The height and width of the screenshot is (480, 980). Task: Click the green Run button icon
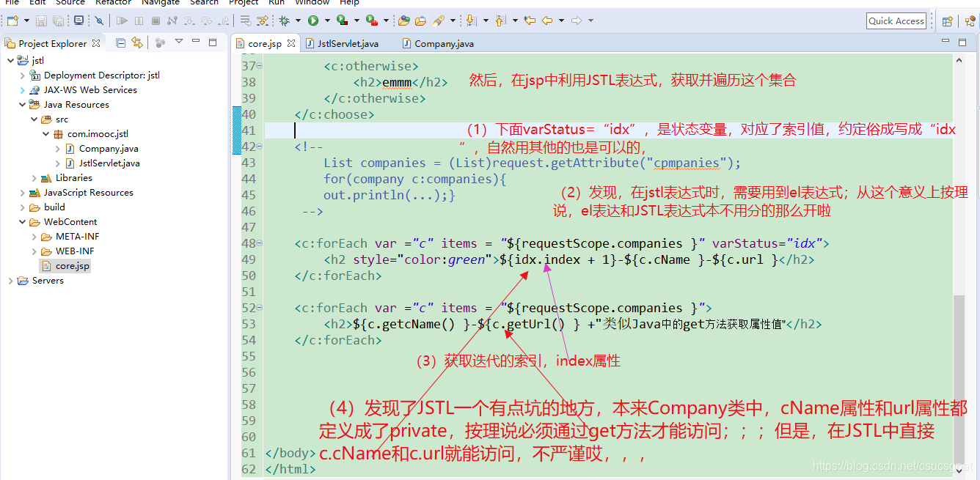coord(313,21)
